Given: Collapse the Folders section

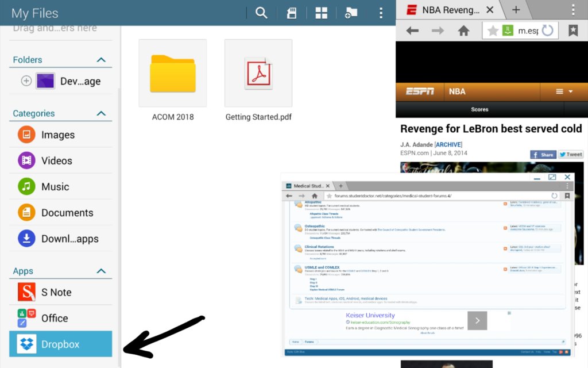Looking at the screenshot, I should (101, 60).
